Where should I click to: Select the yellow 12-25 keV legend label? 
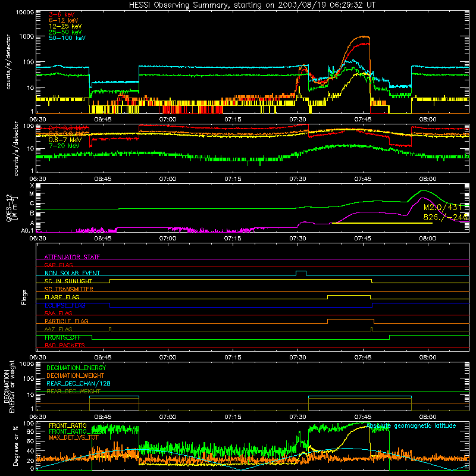(65, 26)
